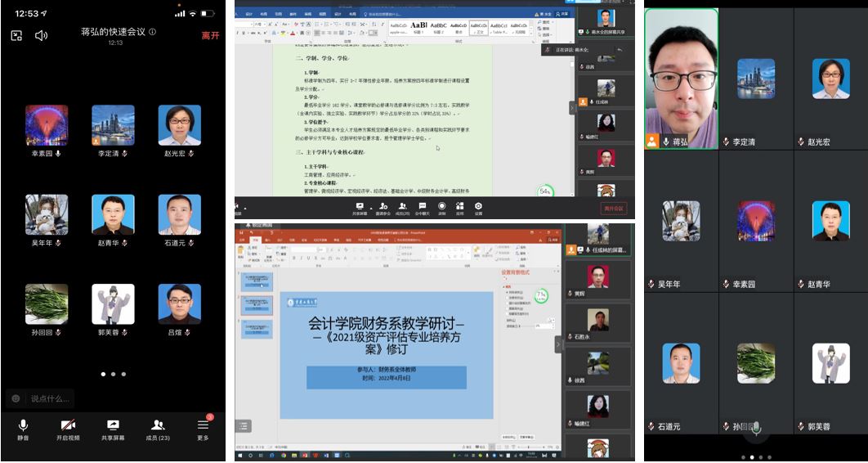This screenshot has height=463, width=868.
Task: Toggle 开启视频 camera on the phone
Action: [68, 429]
